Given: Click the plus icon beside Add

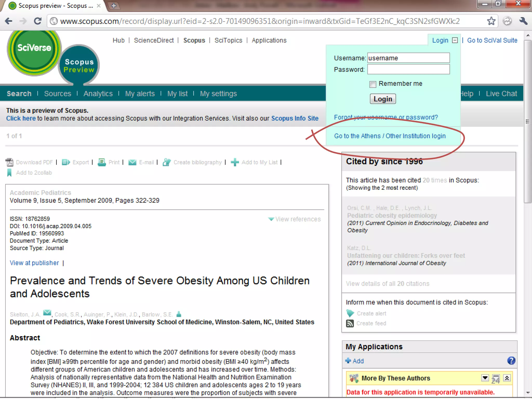Looking at the screenshot, I should tap(348, 361).
